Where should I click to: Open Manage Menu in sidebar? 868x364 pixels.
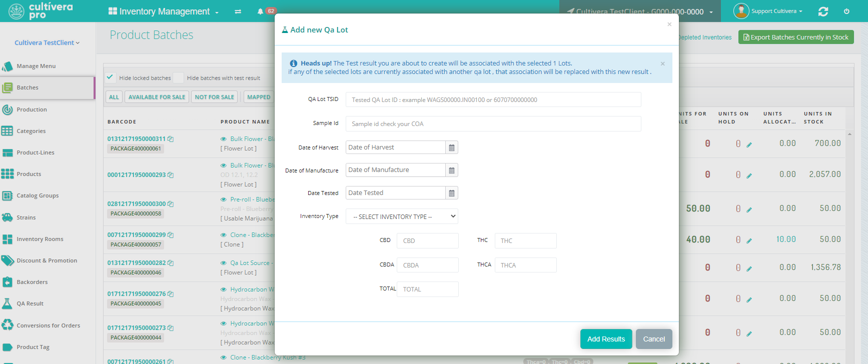[36, 66]
